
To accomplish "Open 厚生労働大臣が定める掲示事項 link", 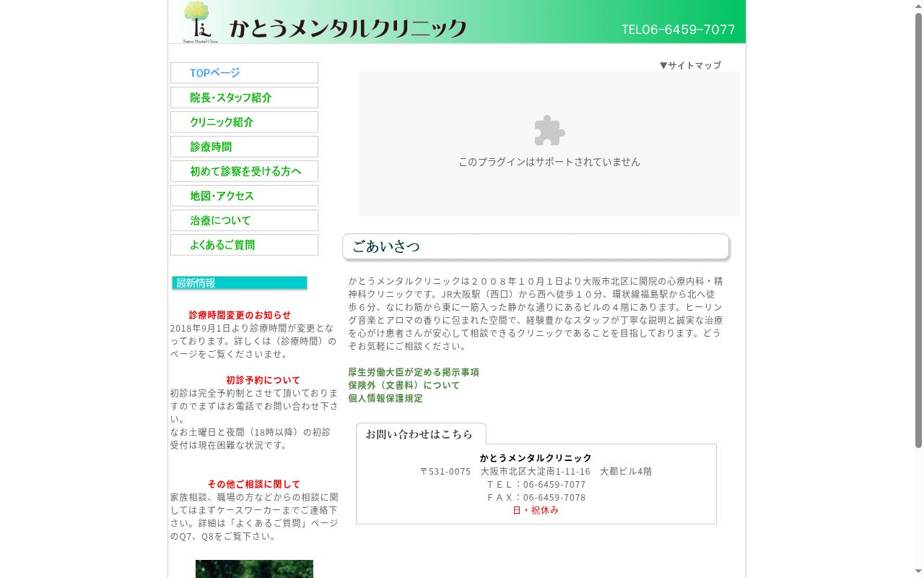I will (414, 372).
